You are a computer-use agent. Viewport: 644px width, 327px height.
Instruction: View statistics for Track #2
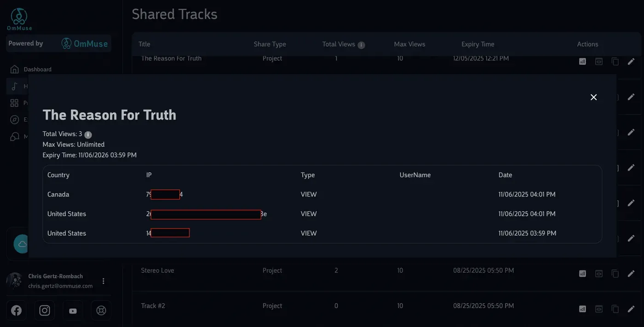(582, 309)
